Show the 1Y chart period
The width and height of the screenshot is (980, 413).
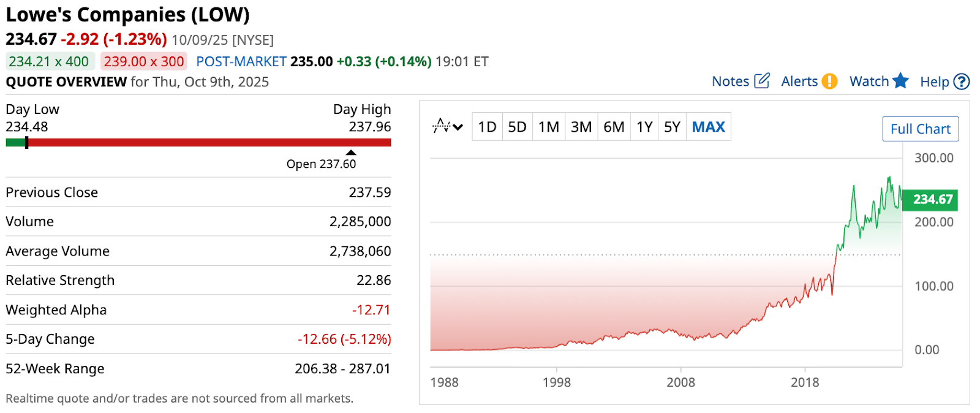(644, 127)
